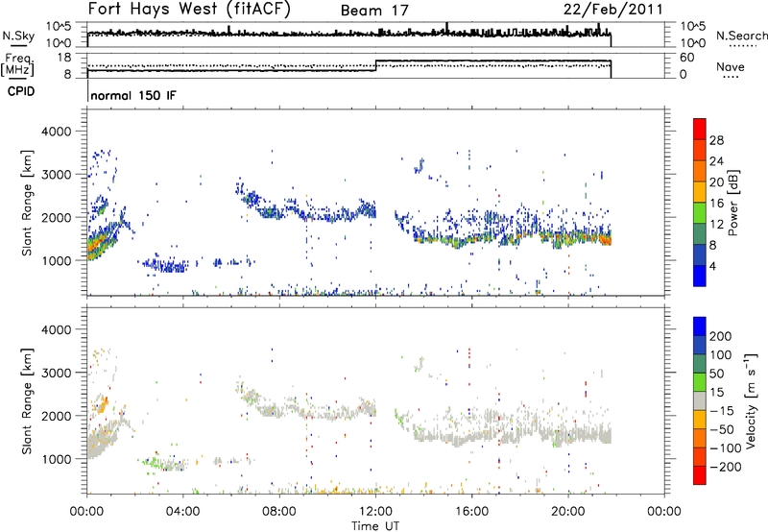This screenshot has height=532, width=768.
Task: Pick the blue top segment of the velocity colorbar
Action: click(x=700, y=326)
